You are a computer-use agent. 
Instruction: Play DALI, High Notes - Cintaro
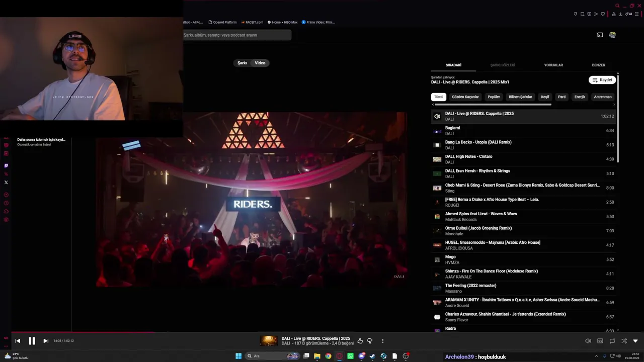pyautogui.click(x=524, y=159)
